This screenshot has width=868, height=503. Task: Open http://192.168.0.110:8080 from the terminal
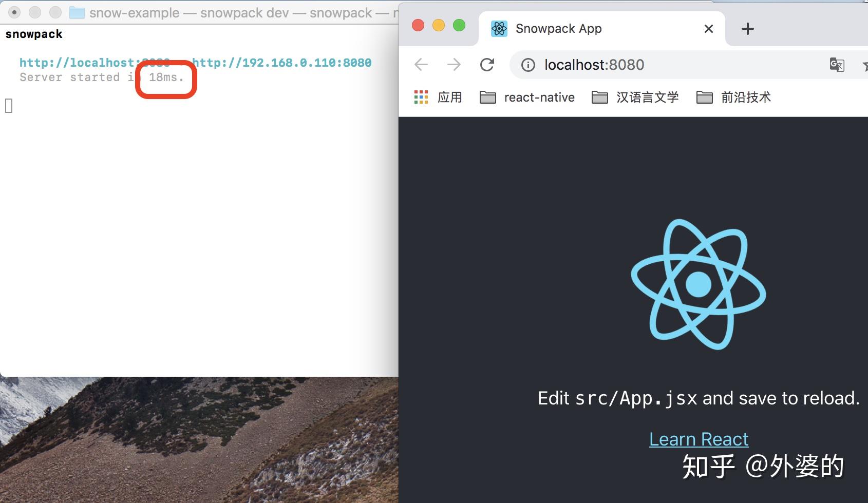tap(282, 62)
